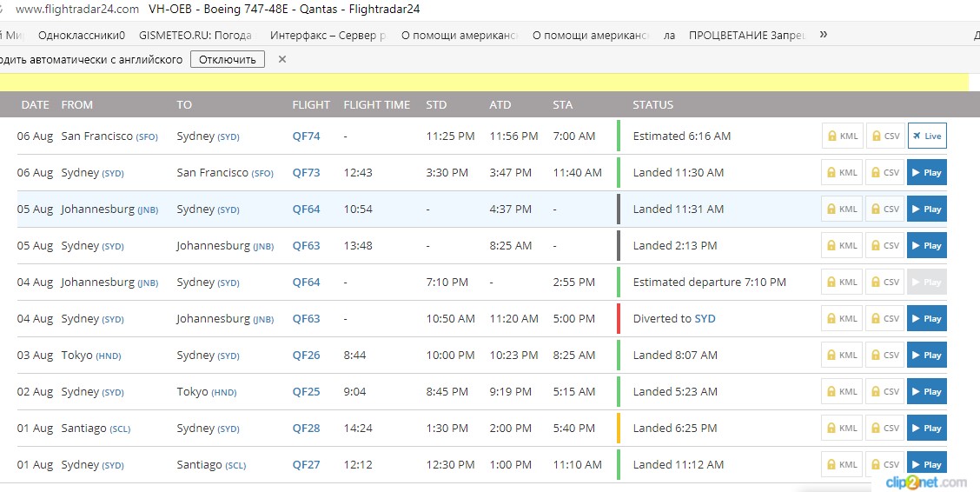Open flight number link QF27
The height and width of the screenshot is (492, 980).
[306, 464]
